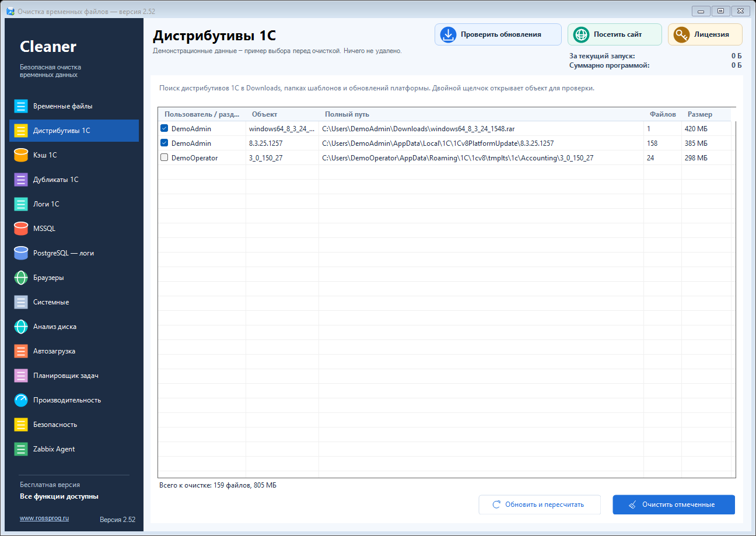Click the 420 МБ size cell
Image resolution: width=756 pixels, height=536 pixels.
(x=706, y=128)
